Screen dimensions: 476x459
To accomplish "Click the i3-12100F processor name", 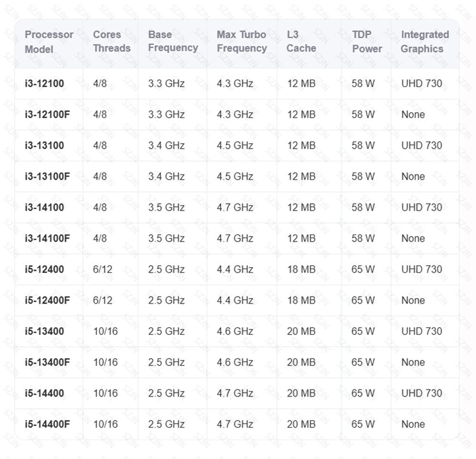I will click(47, 114).
